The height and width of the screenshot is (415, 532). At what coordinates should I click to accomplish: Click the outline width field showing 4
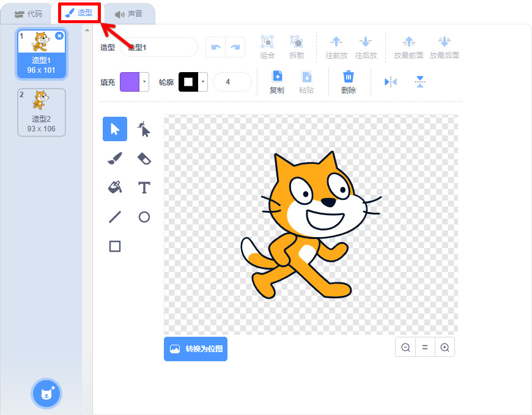(x=232, y=82)
